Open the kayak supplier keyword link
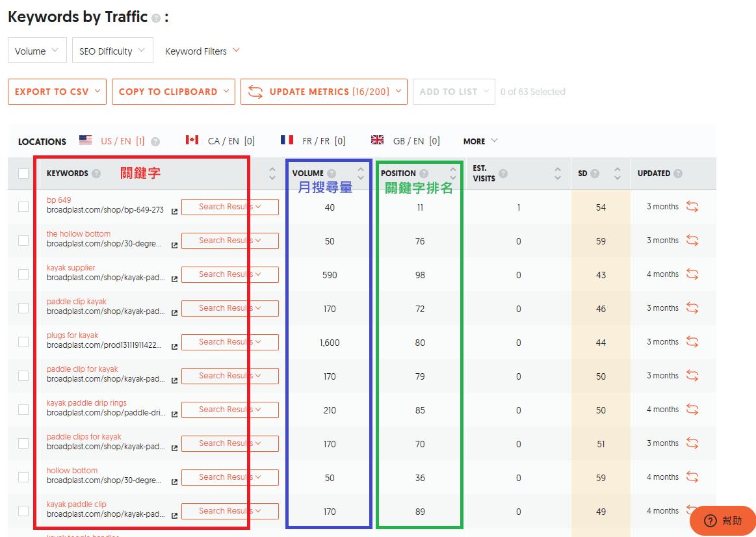756x537 pixels. coord(71,268)
